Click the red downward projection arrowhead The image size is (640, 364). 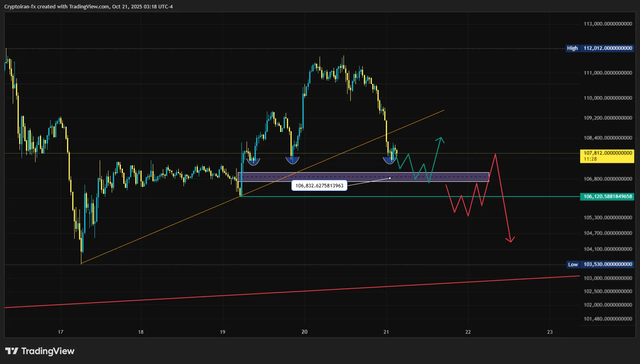[510, 239]
